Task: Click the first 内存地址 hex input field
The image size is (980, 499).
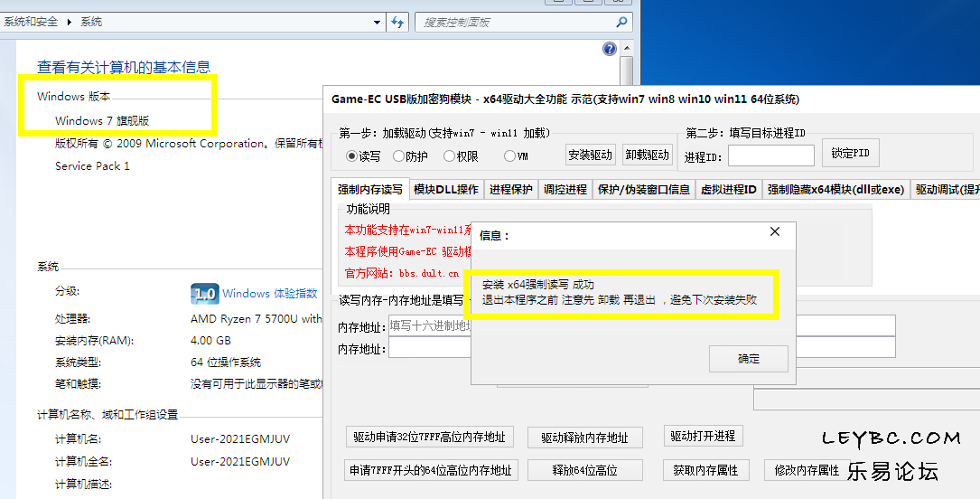Action: (x=430, y=325)
